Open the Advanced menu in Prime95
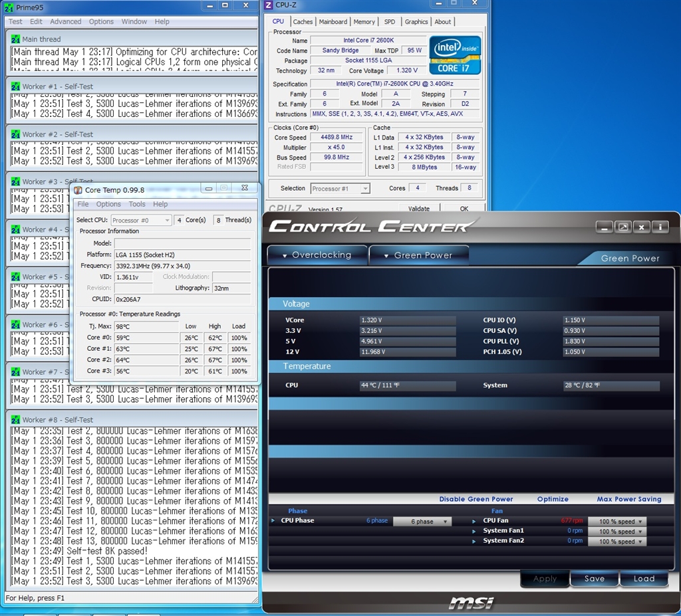681x616 pixels. point(66,21)
